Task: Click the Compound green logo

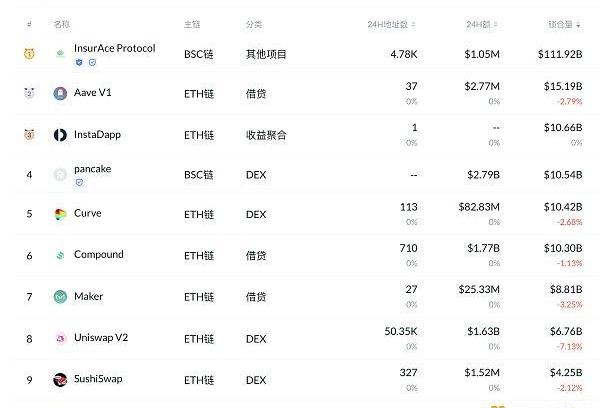Action: (x=60, y=255)
